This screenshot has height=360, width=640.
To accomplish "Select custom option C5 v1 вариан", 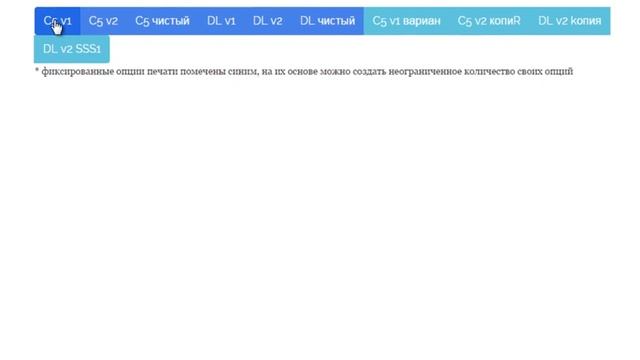I will tap(407, 21).
